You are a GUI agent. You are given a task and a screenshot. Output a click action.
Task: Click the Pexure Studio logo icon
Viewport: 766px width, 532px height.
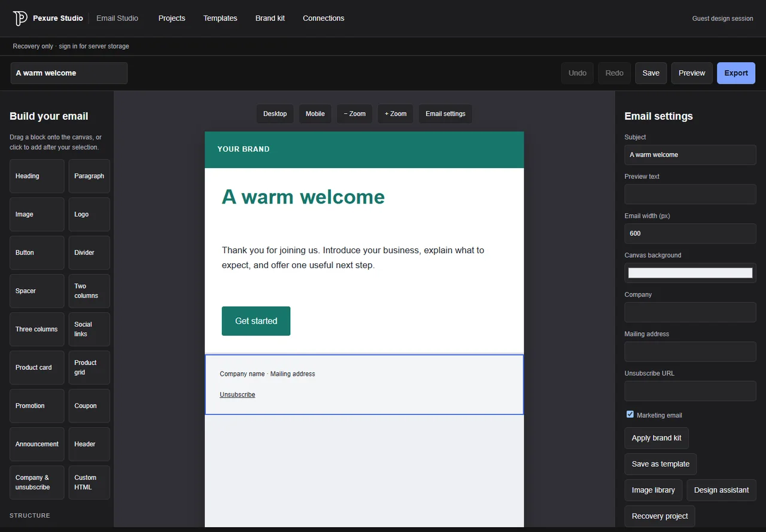[20, 19]
